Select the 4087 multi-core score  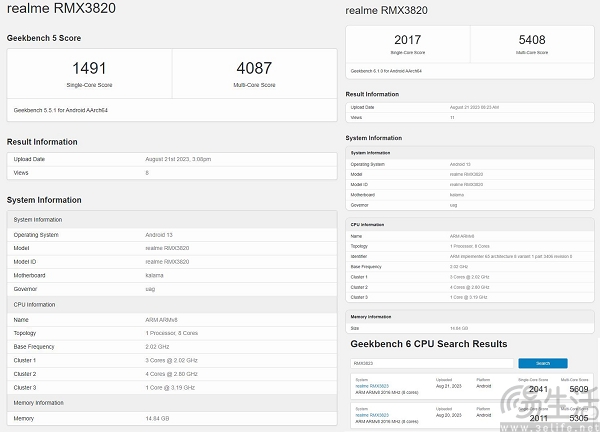254,68
